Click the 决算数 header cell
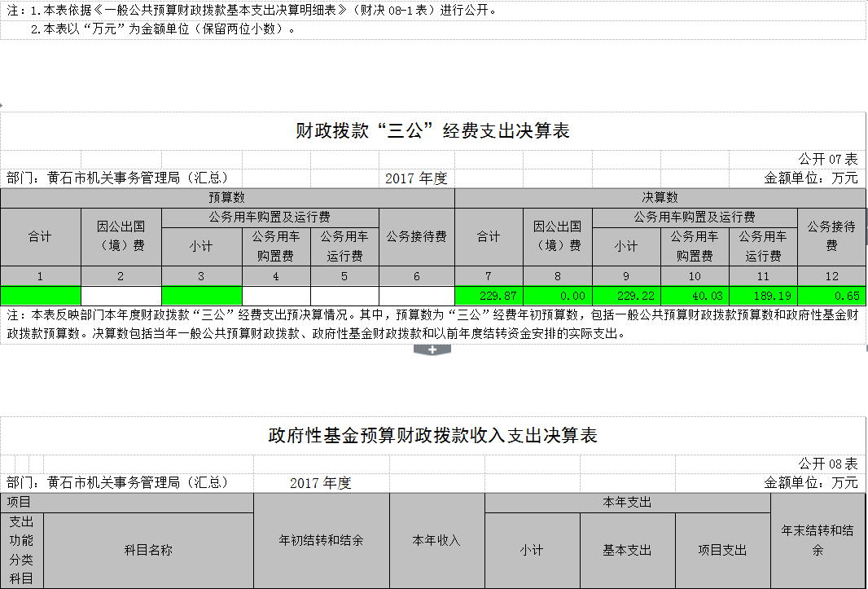The height and width of the screenshot is (589, 868). [x=660, y=198]
